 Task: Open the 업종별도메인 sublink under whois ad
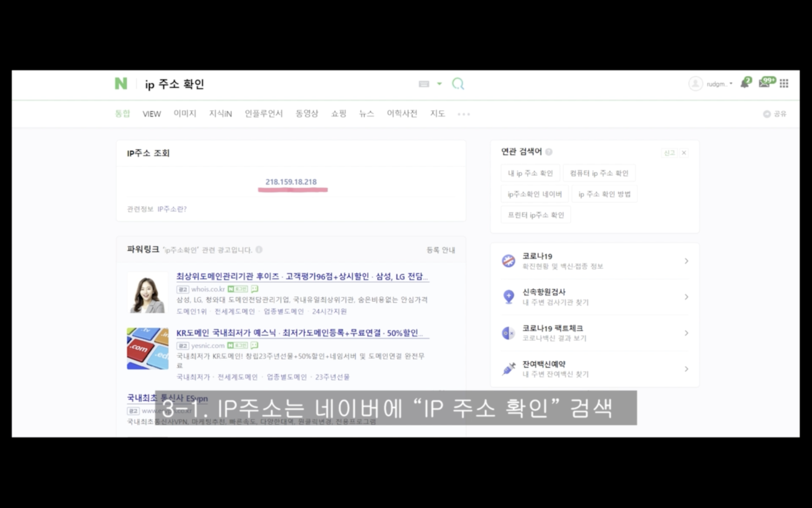pos(284,312)
